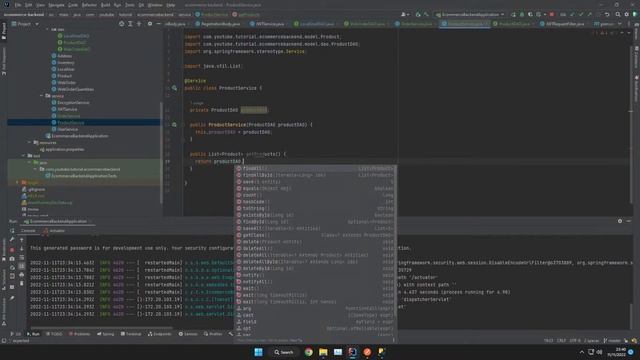Click the gutter bean icon beside class ProductService
Image resolution: width=640 pixels, height=360 pixels.
tap(174, 88)
